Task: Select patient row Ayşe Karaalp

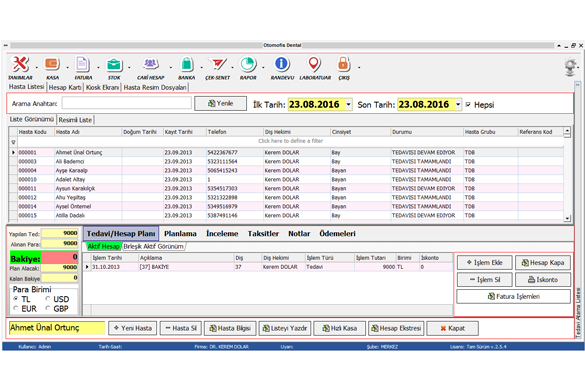Action: (286, 171)
